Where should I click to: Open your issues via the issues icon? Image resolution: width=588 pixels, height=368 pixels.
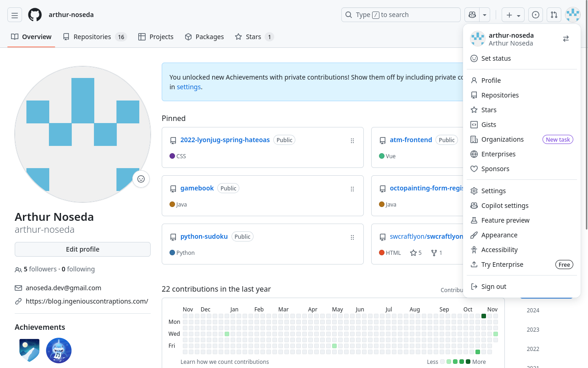[x=535, y=15]
